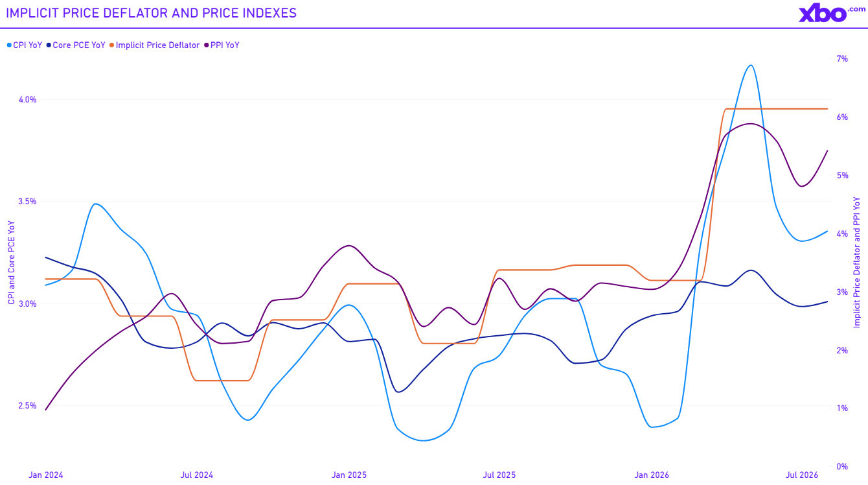
Task: Click the 0% right axis tick
Action: 842,467
